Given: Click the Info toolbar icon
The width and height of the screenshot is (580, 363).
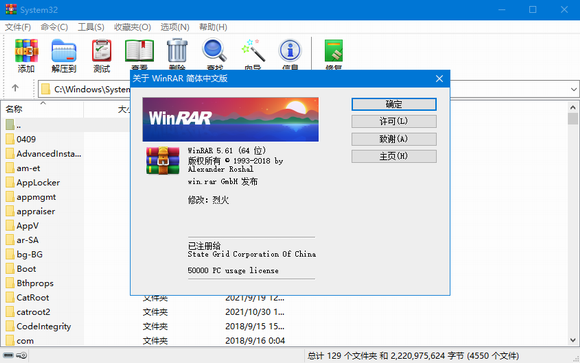Looking at the screenshot, I should tap(290, 50).
